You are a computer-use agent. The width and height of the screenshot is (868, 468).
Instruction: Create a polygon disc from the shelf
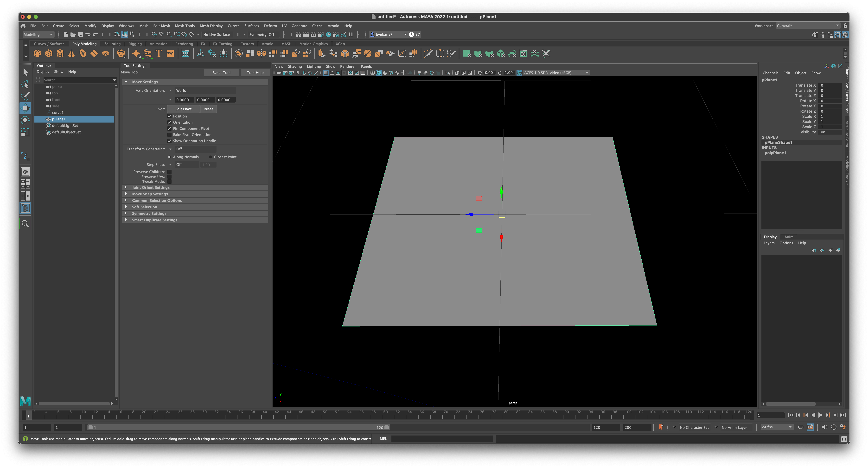click(x=105, y=54)
